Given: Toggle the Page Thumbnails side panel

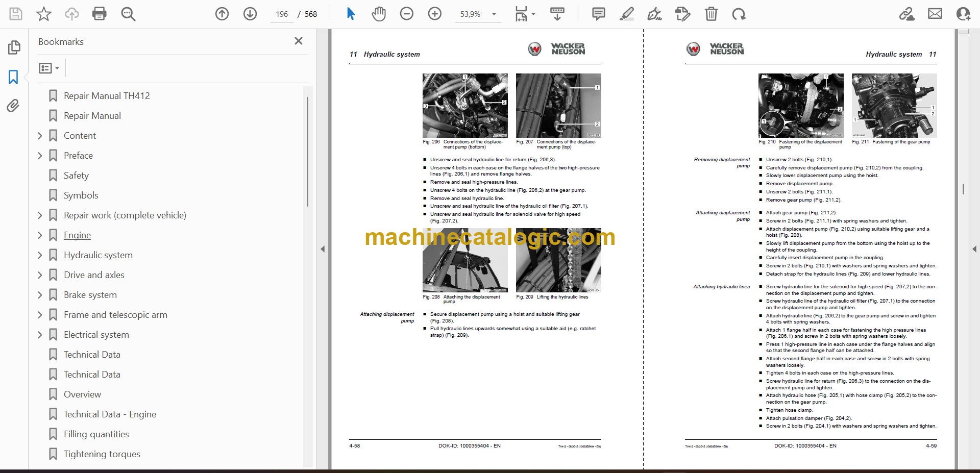Looking at the screenshot, I should (14, 47).
